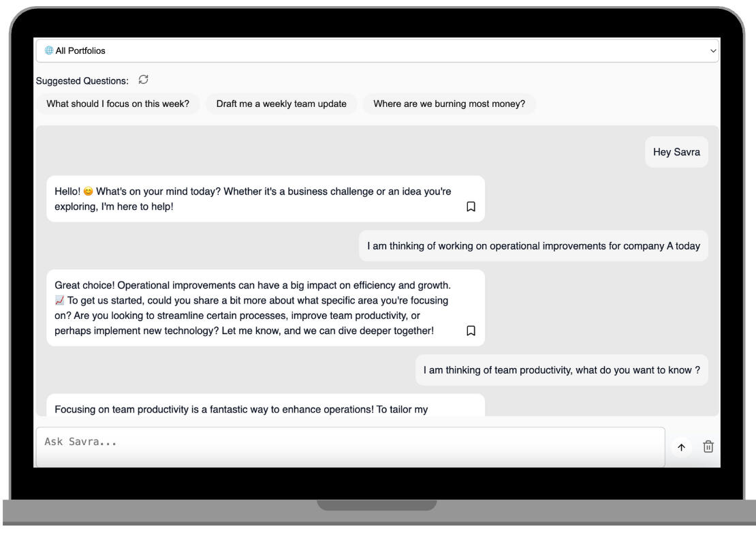Click the operational improvements for company A message
Screen dimensions: 756x533
point(533,246)
